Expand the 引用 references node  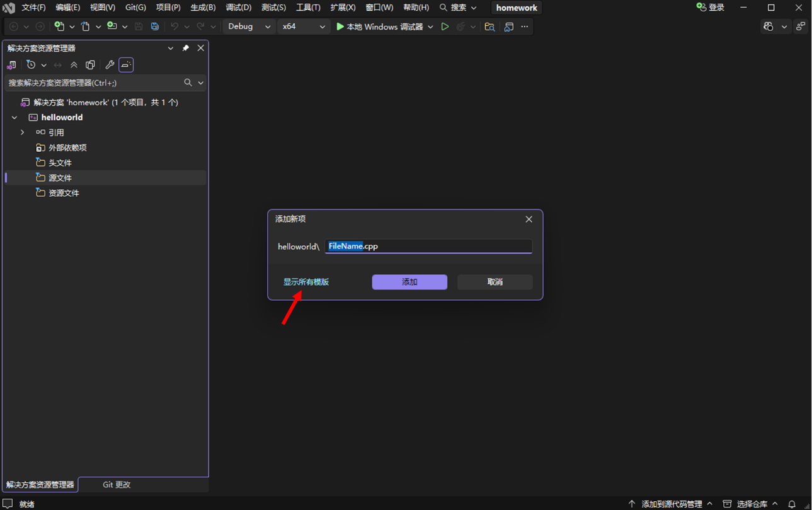click(23, 132)
